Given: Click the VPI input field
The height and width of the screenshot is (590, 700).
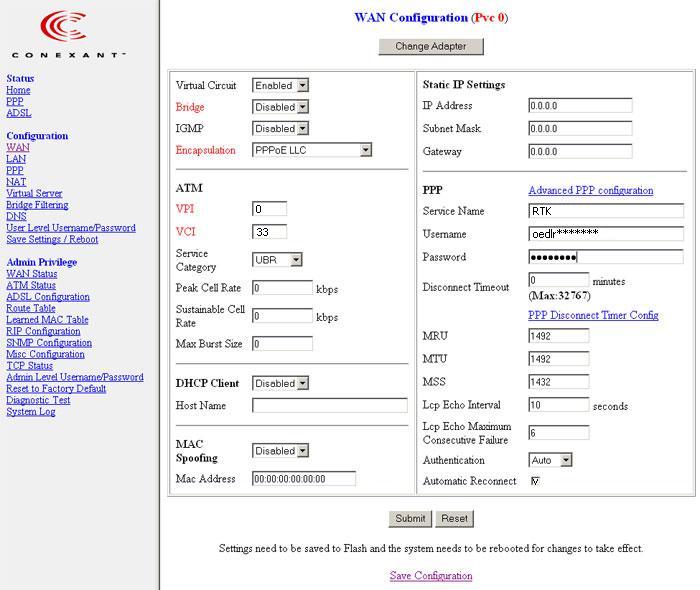Looking at the screenshot, I should (x=270, y=209).
